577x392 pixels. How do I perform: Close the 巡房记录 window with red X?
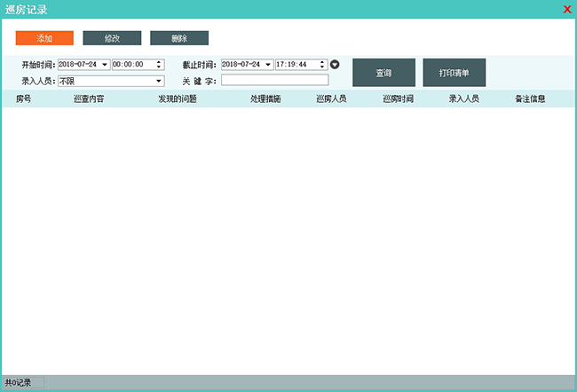[567, 10]
